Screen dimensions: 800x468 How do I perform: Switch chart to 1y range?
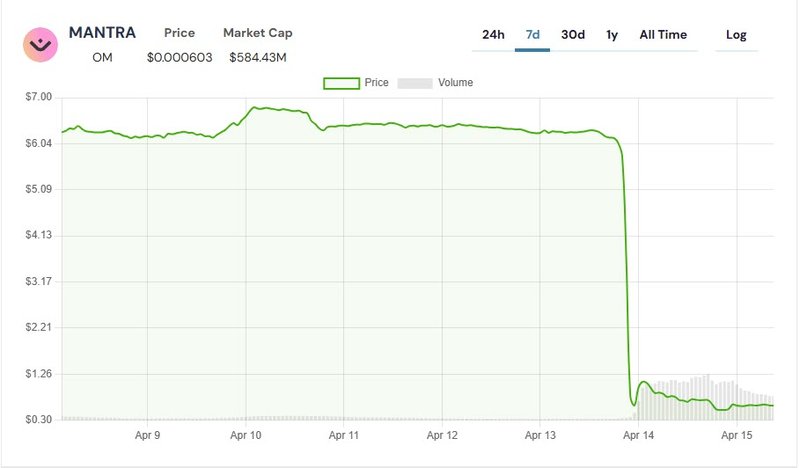coord(612,35)
